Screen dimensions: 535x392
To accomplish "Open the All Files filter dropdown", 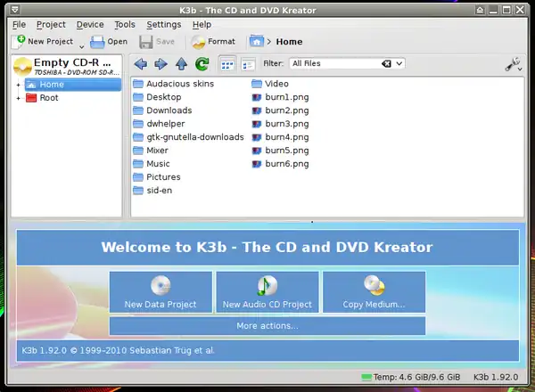I will tap(399, 64).
